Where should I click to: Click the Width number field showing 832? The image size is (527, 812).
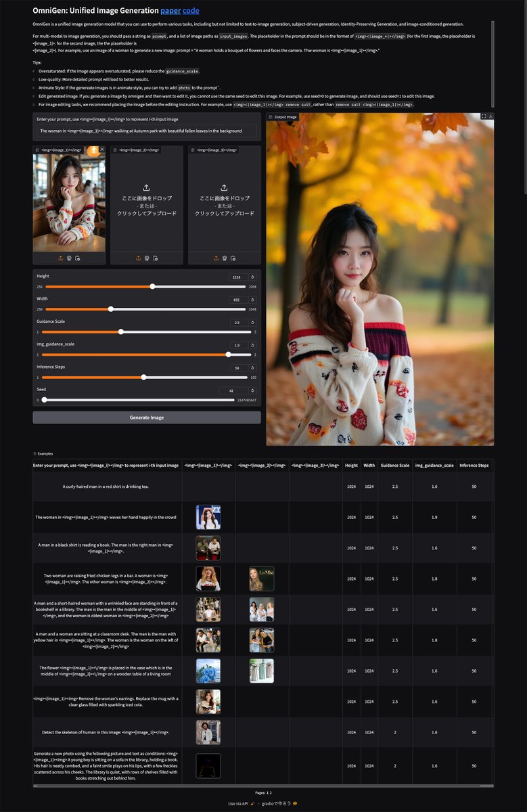tap(239, 299)
